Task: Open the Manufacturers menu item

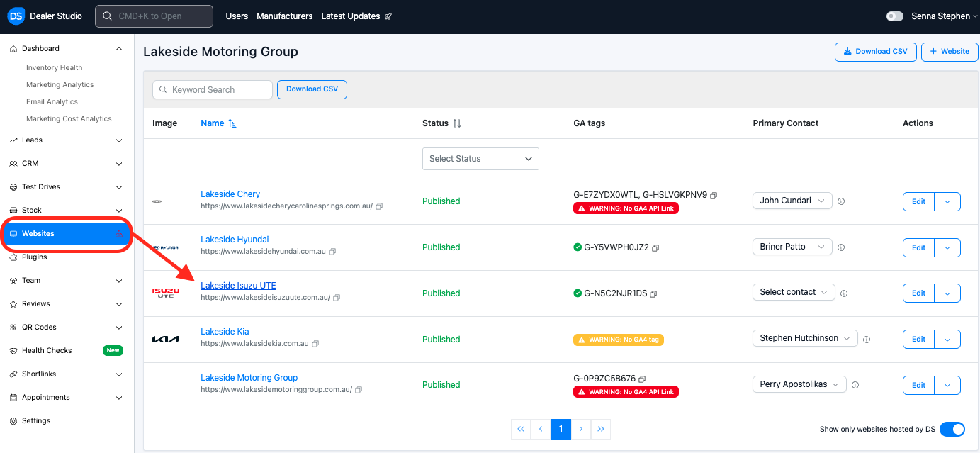Action: pos(284,16)
